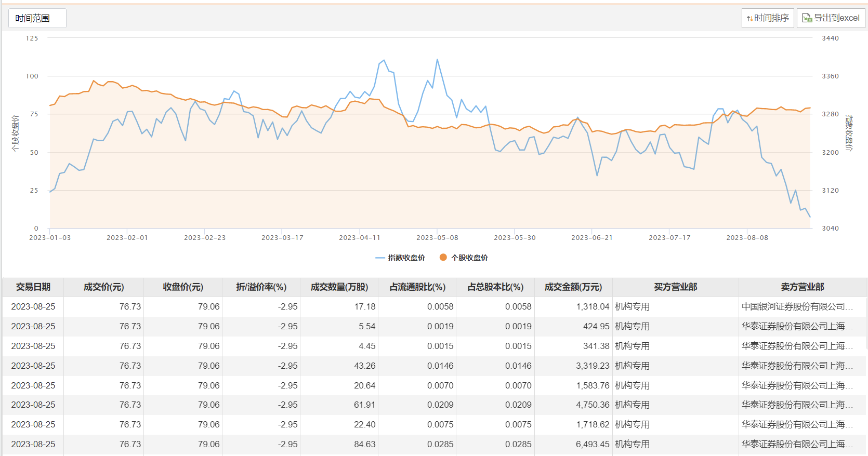Image resolution: width=868 pixels, height=456 pixels.
Task: Click the 买方营业部 column header
Action: pos(675,287)
